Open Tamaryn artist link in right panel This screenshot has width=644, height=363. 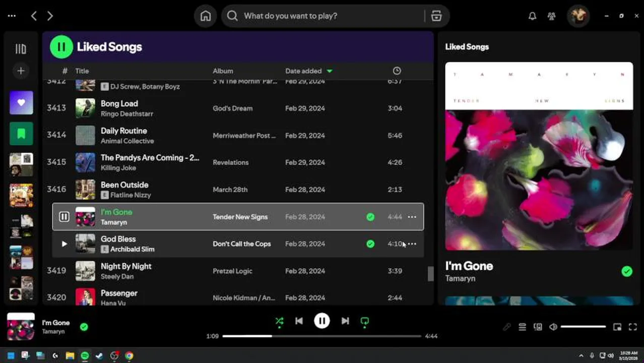click(x=460, y=278)
